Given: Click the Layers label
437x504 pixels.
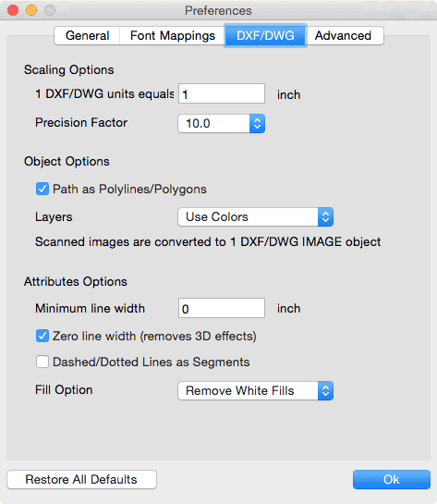Looking at the screenshot, I should 54,217.
